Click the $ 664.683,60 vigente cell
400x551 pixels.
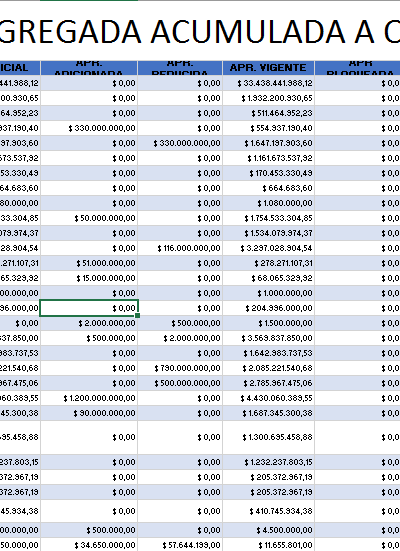pyautogui.click(x=268, y=188)
